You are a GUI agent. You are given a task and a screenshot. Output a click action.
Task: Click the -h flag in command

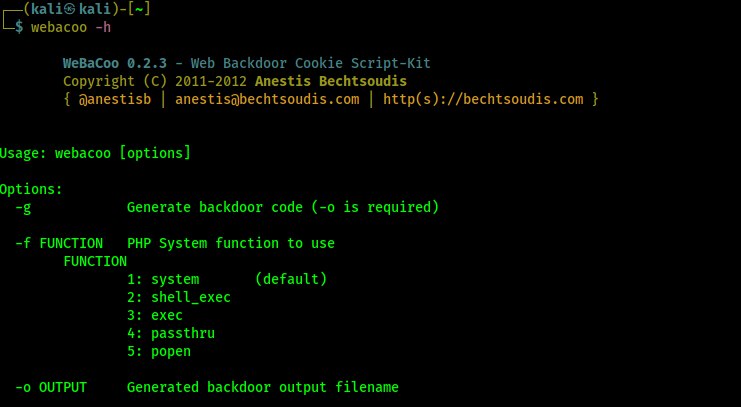[x=103, y=27]
